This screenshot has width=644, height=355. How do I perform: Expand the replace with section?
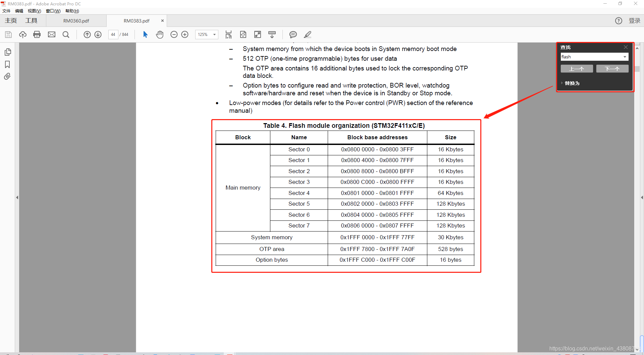pos(571,83)
